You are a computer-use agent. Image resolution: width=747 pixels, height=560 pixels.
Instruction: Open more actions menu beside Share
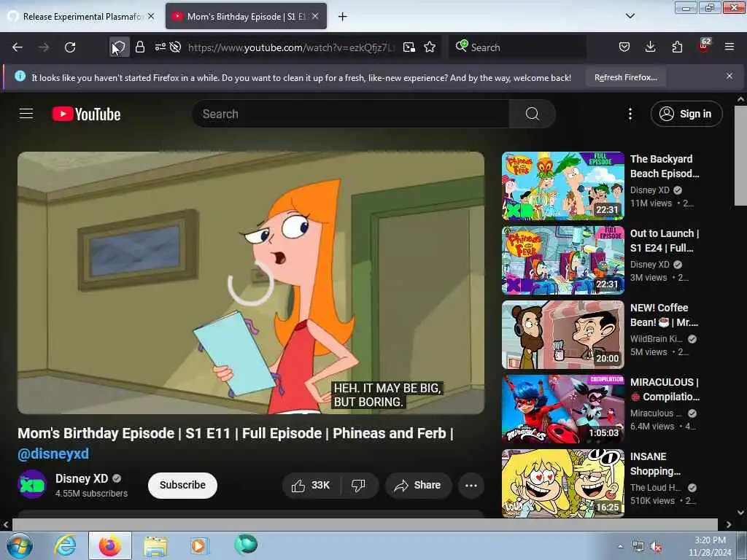click(471, 485)
